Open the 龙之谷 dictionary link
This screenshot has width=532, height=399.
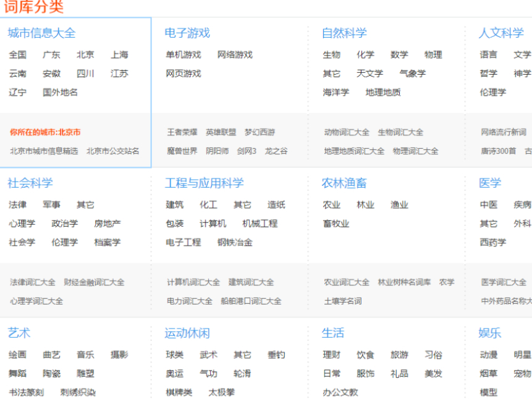pos(276,151)
